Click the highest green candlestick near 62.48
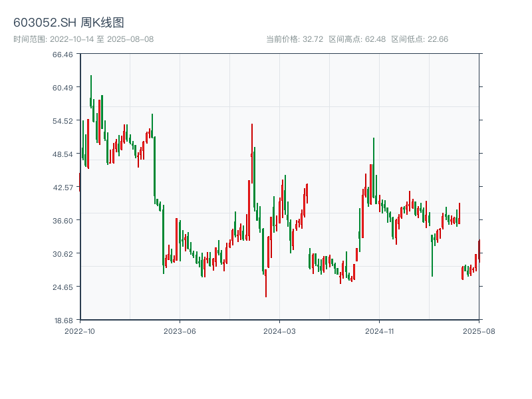Screen dimensions: 532x399 (x=91, y=92)
